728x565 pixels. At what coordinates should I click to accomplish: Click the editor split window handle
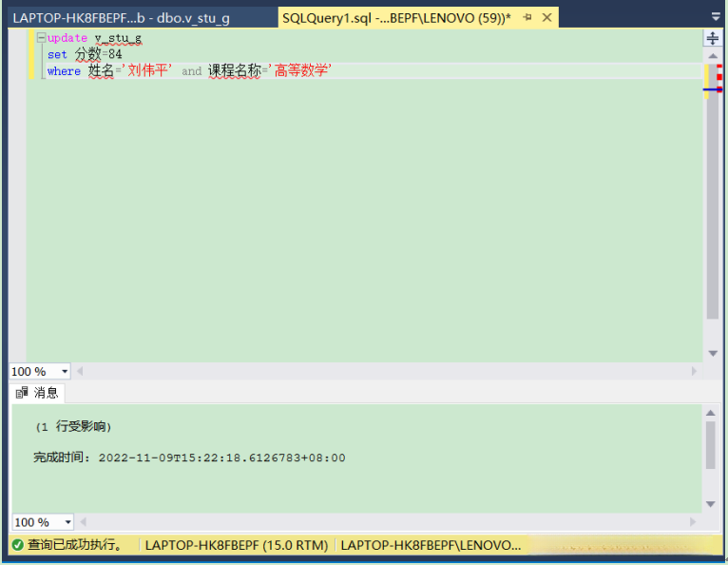click(x=712, y=38)
